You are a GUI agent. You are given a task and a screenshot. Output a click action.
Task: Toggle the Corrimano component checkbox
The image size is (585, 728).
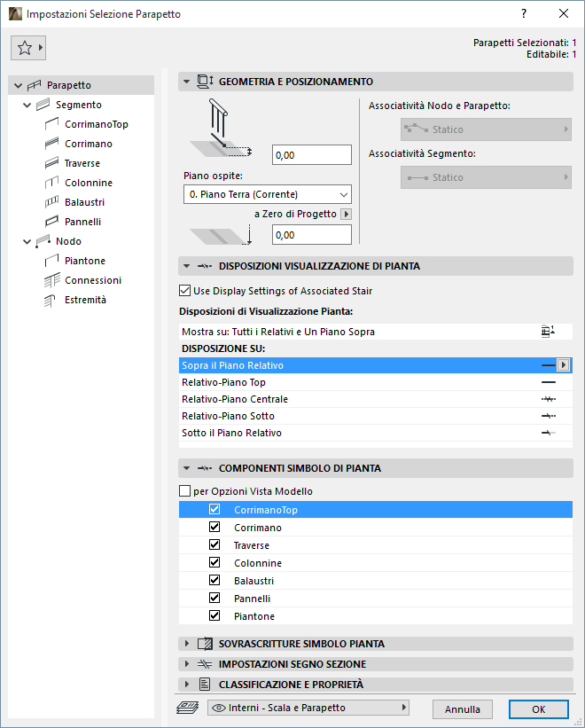click(x=214, y=527)
